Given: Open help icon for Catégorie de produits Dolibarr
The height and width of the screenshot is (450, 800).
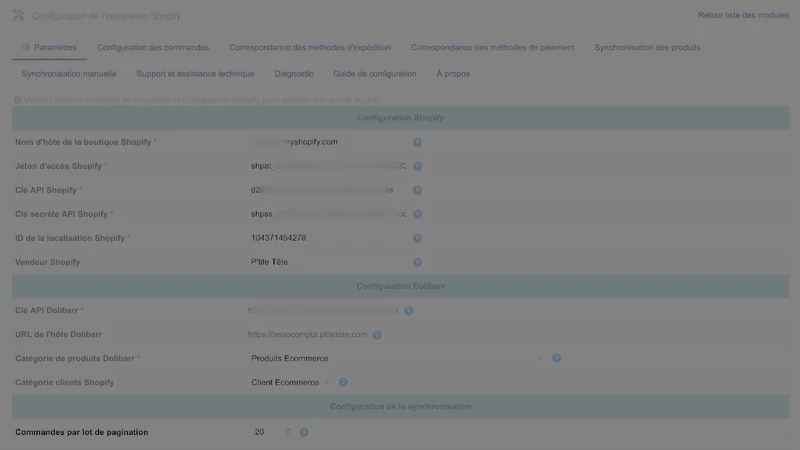Looking at the screenshot, I should pyautogui.click(x=557, y=358).
